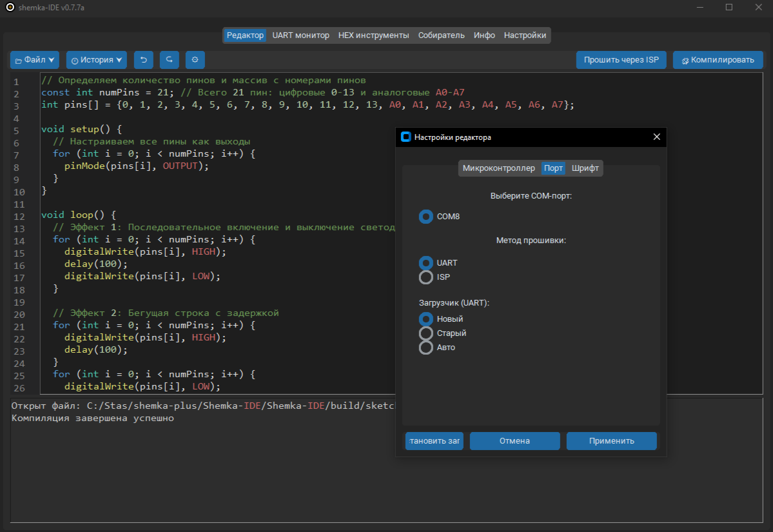This screenshot has height=532, width=773.
Task: Go to the UART монитор tab
Action: point(300,35)
